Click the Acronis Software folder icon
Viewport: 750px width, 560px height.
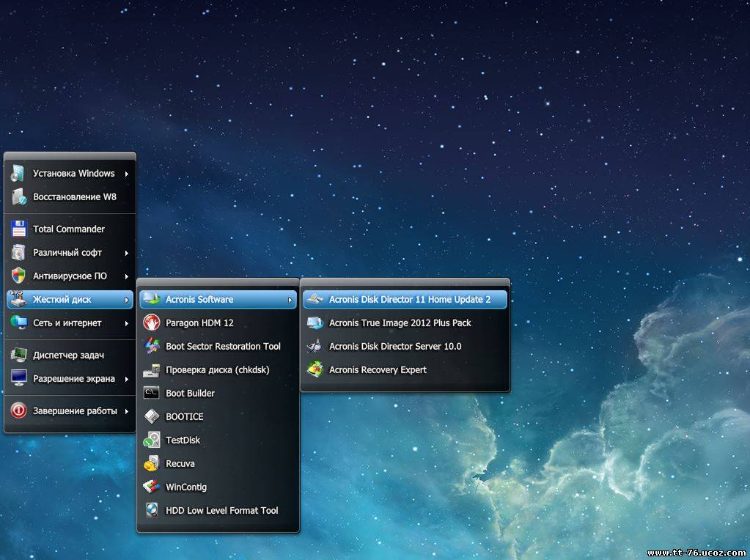pyautogui.click(x=152, y=299)
